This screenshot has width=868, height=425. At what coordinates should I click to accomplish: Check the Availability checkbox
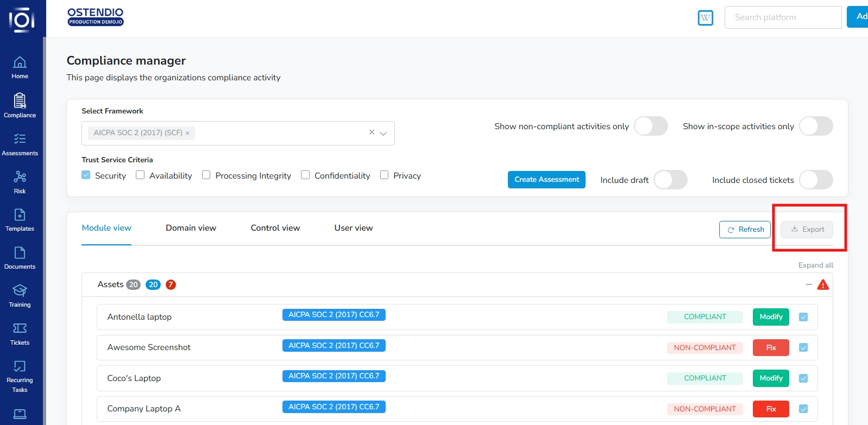click(x=140, y=175)
